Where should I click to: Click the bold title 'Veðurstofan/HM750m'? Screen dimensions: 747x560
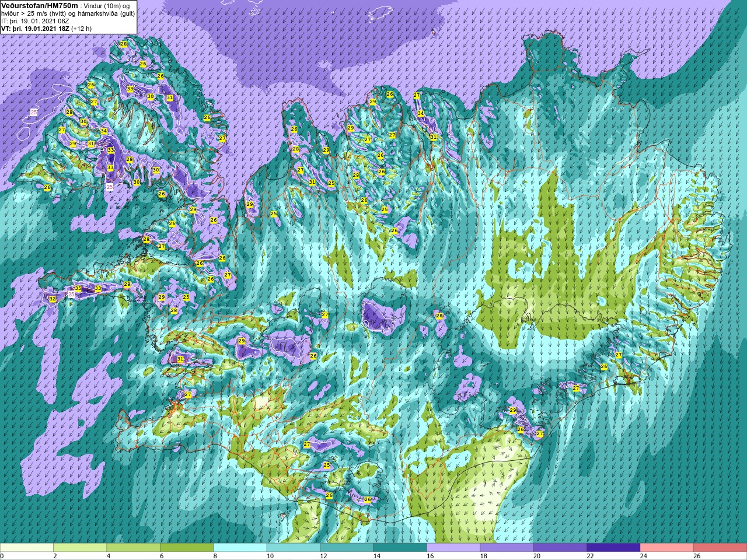coord(40,5)
